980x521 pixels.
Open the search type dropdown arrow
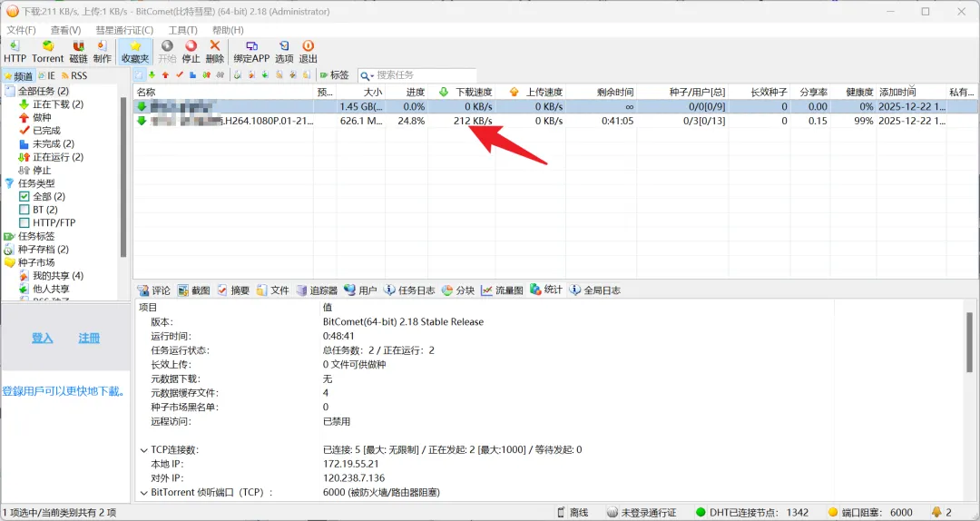[372, 75]
